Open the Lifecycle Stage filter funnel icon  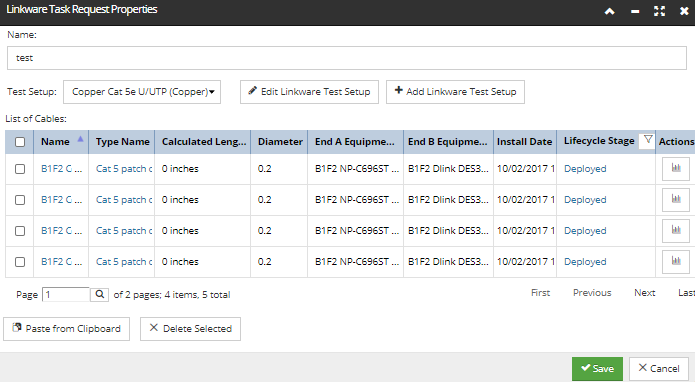tap(648, 141)
